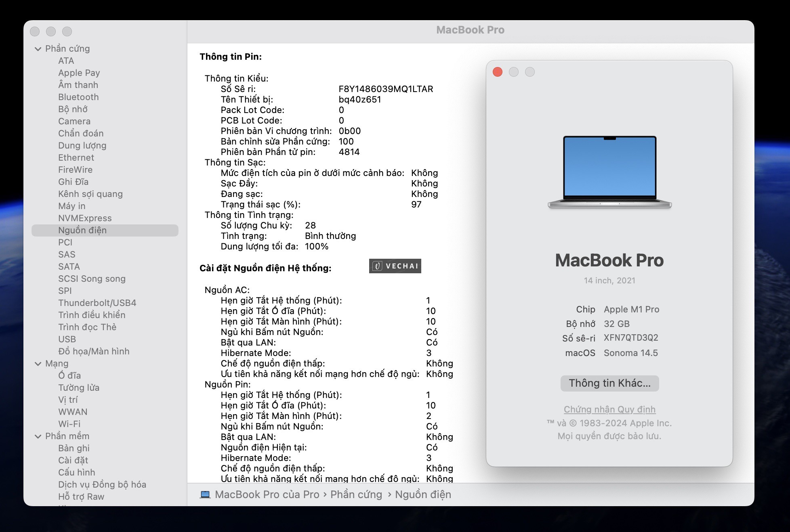This screenshot has width=790, height=532.
Task: Select Bluetooth in the hardware sidebar
Action: coord(79,97)
